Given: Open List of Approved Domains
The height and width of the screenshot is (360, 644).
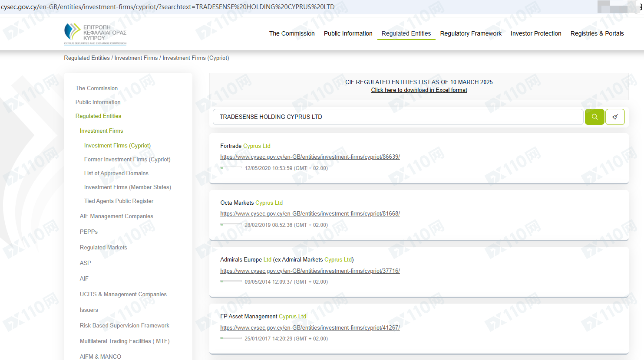Looking at the screenshot, I should [116, 173].
